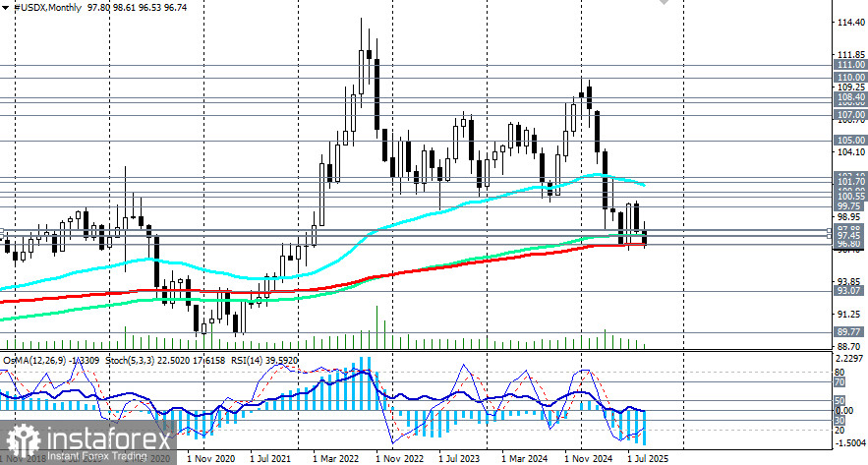This screenshot has height=465, width=868.
Task: Click the -1.5004 indicator scale value
Action: tap(849, 442)
